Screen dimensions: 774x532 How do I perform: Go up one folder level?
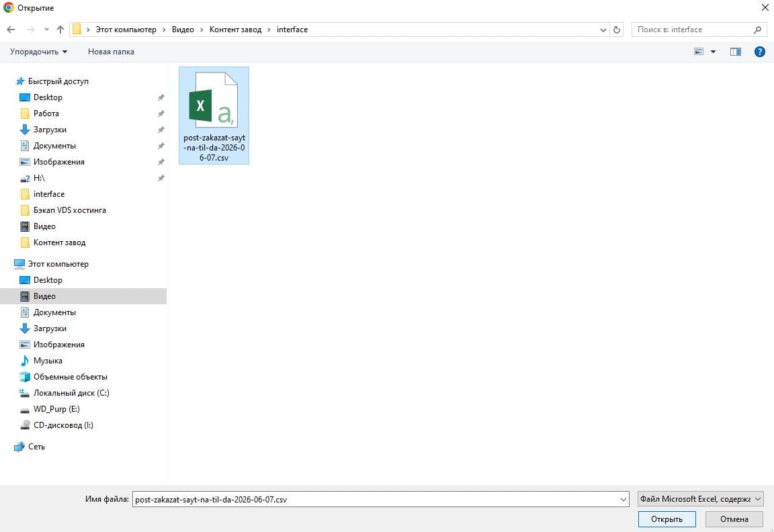click(x=60, y=30)
